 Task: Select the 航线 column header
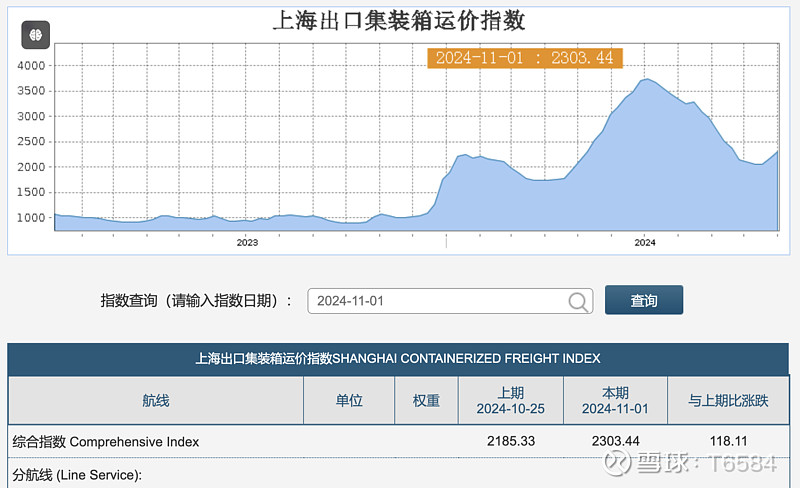(x=156, y=401)
